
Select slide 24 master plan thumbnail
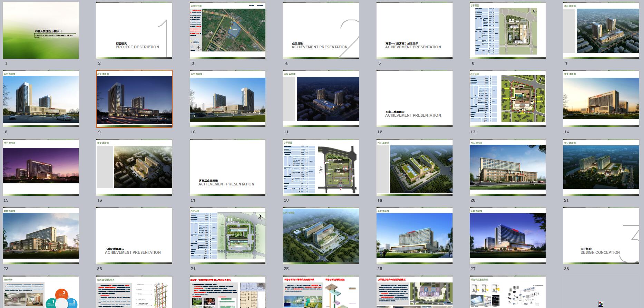click(x=228, y=236)
